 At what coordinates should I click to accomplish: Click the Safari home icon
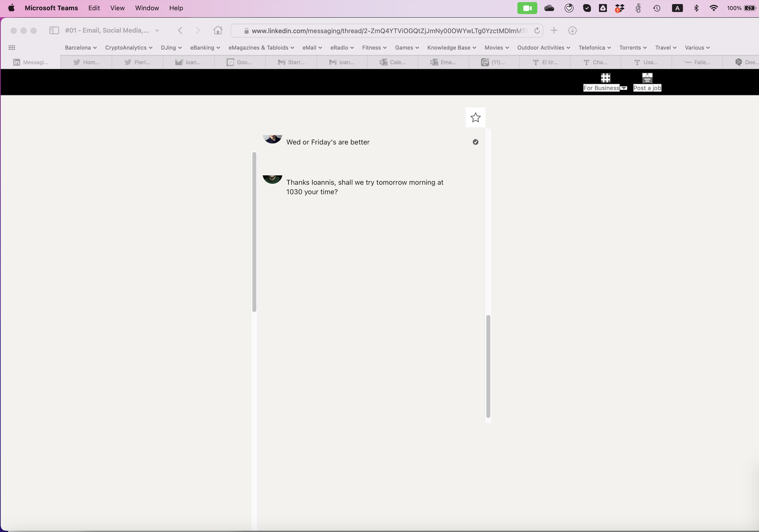coord(218,31)
